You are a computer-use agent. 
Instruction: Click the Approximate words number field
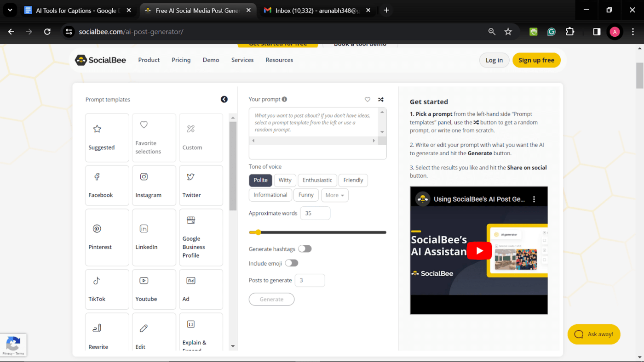click(315, 213)
